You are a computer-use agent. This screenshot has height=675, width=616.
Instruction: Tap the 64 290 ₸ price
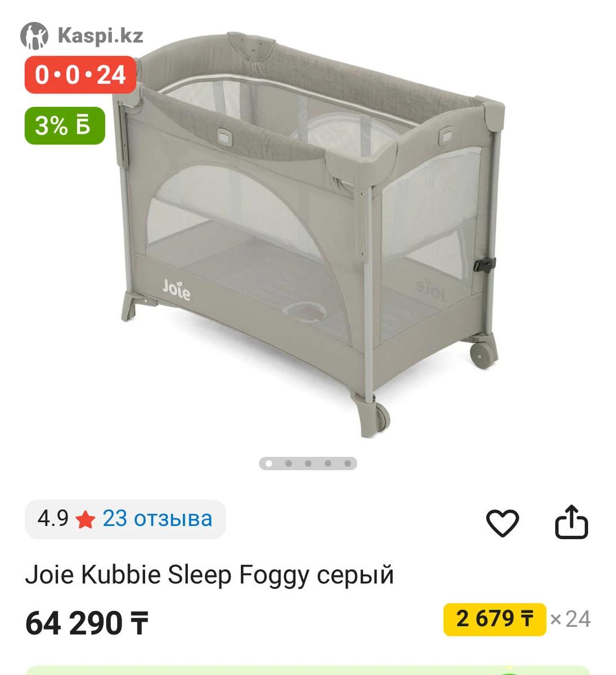[x=87, y=623]
